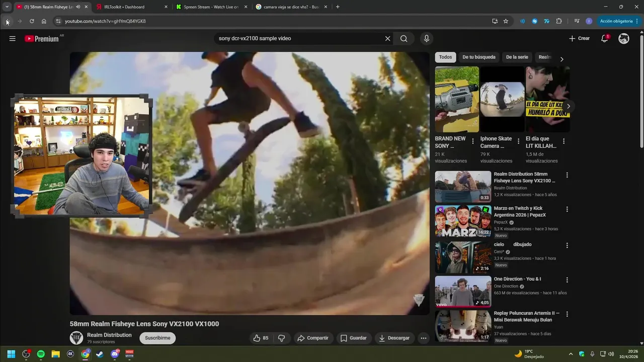644x362 pixels.
Task: Open the Shazam extension icon
Action: (x=535, y=21)
